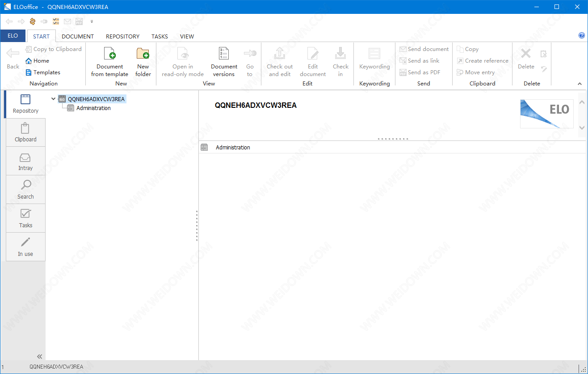588x374 pixels.
Task: Open the Clipboard work area
Action: tap(25, 133)
